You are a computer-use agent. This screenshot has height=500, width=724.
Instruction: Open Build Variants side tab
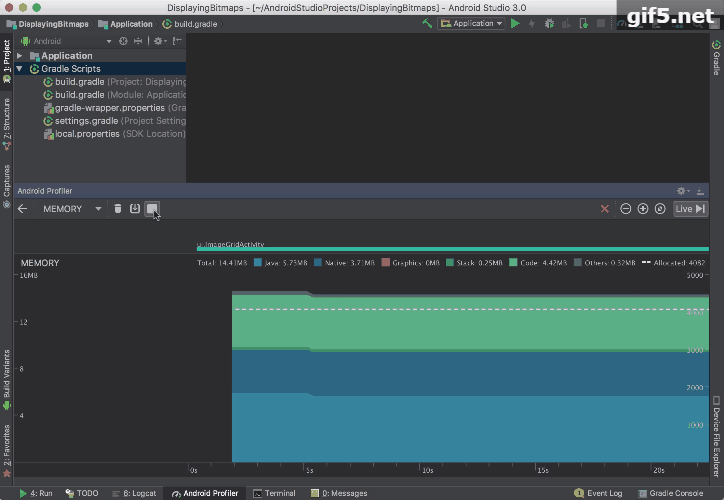tap(6, 379)
